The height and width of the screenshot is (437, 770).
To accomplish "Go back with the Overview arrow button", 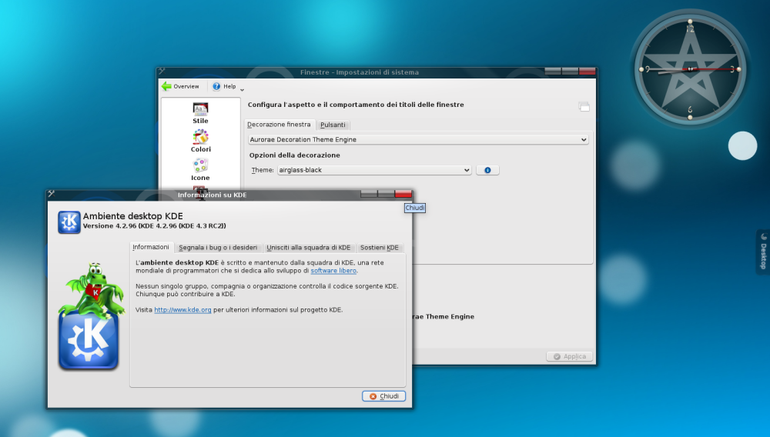I will point(181,86).
